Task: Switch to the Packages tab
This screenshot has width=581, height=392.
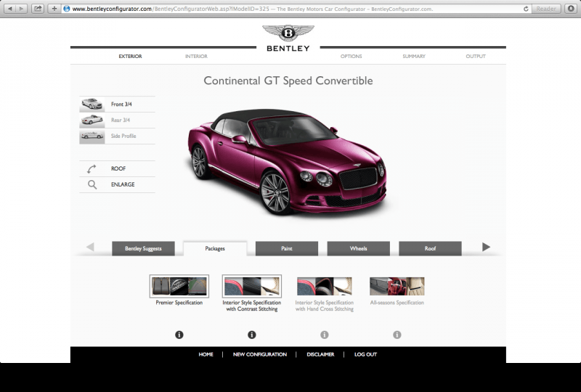Action: (x=215, y=248)
